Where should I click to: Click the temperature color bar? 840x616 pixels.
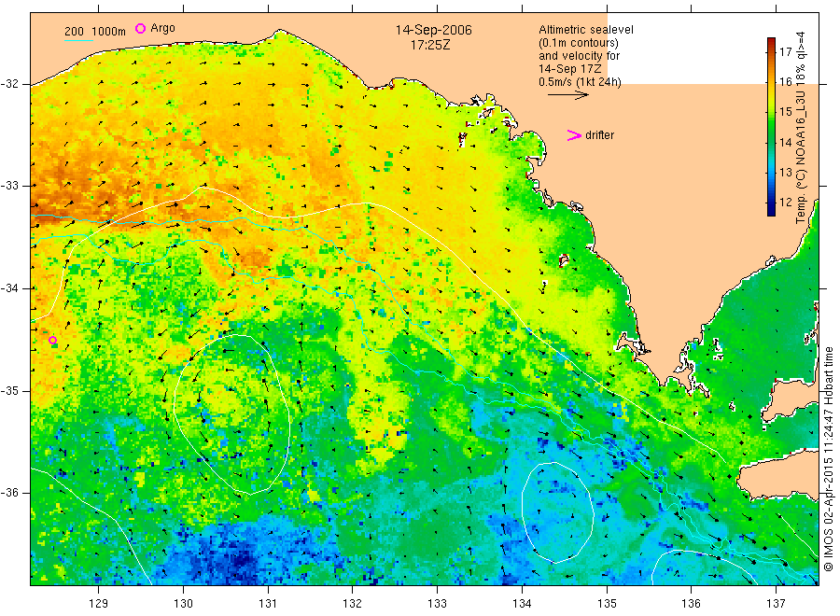(771, 127)
